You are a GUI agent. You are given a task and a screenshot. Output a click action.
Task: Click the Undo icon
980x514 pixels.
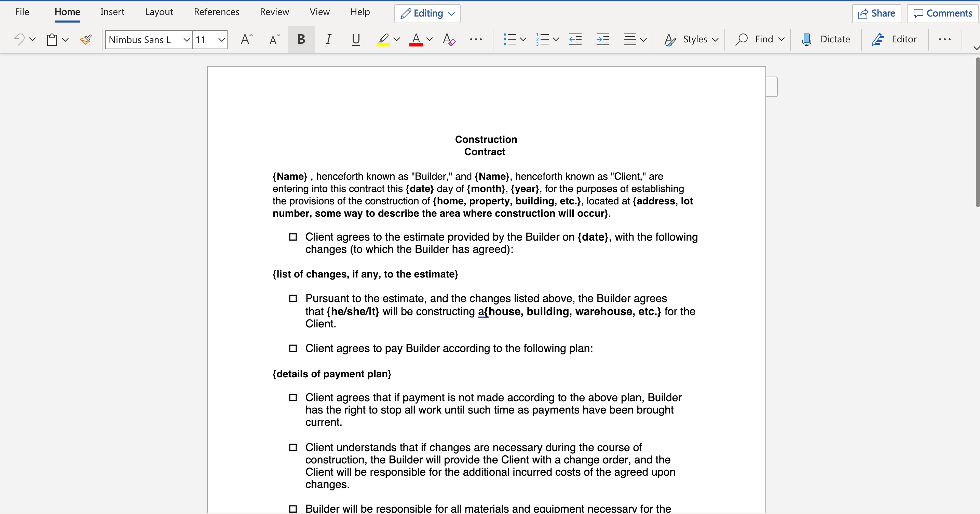click(x=19, y=39)
